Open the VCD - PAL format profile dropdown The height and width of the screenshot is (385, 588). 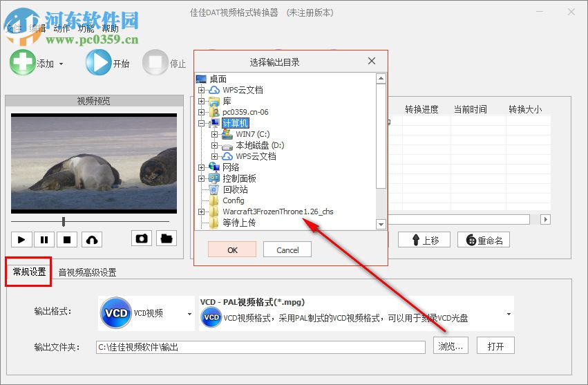coord(509,314)
